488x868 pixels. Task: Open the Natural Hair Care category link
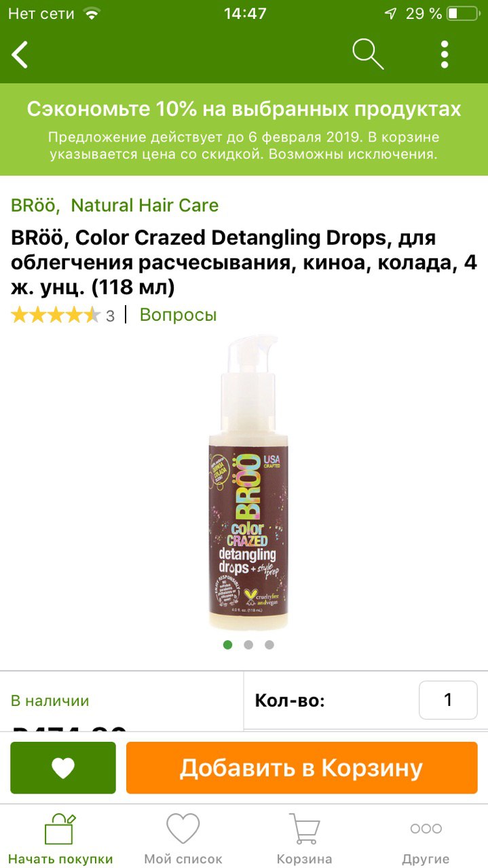[x=145, y=205]
